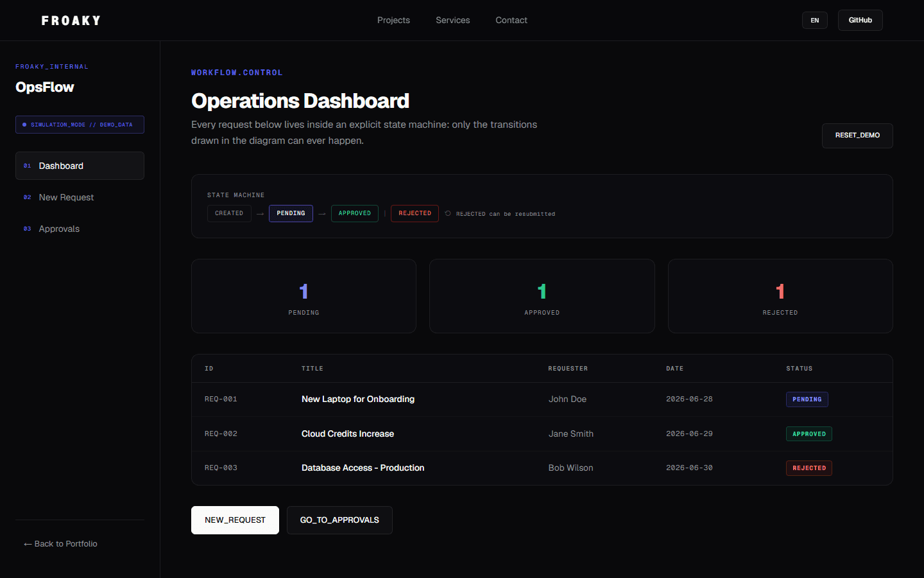Select the Pending count card
The image size is (924, 578).
304,296
